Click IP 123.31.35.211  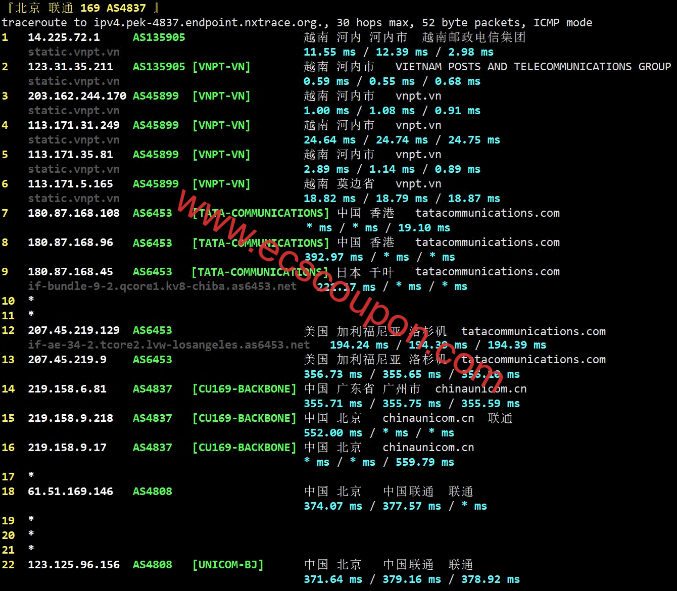[x=70, y=67]
